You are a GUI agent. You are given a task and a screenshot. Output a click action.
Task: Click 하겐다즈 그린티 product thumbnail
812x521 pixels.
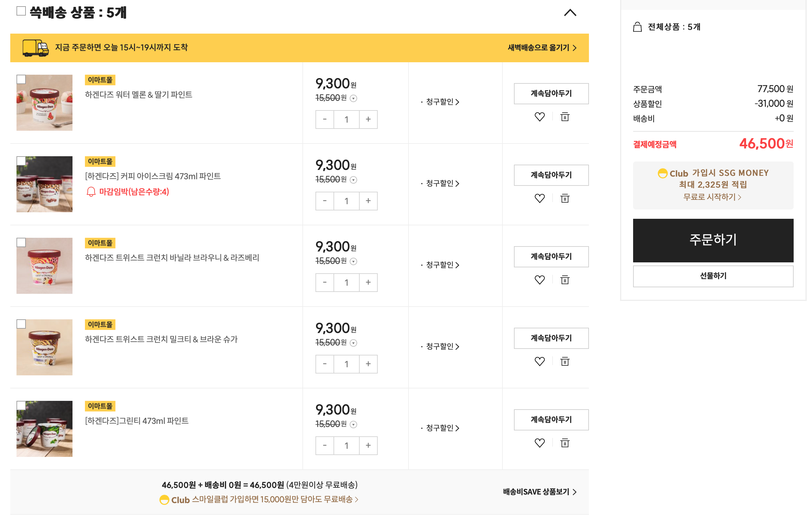[44, 429]
